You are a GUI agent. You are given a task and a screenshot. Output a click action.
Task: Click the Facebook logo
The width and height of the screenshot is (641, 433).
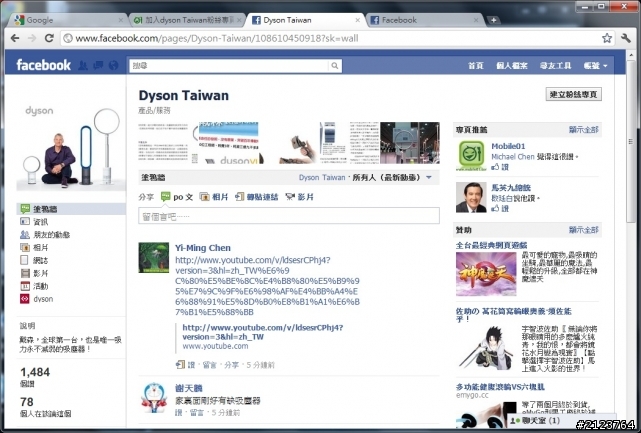pyautogui.click(x=43, y=65)
